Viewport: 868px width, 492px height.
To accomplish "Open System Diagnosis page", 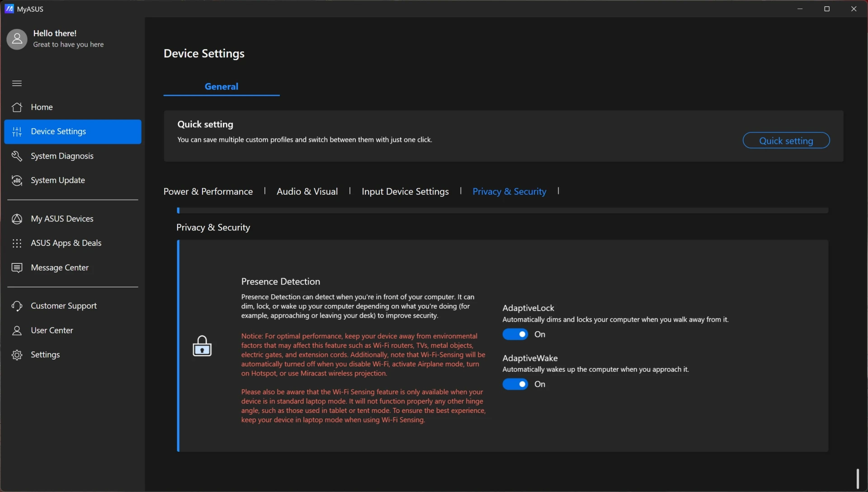I will 73,156.
